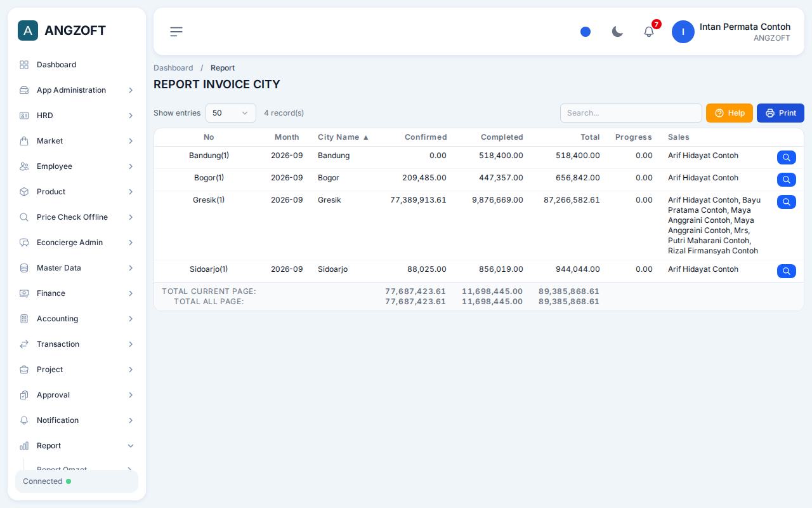
Task: Click the ANGZOFT logo icon
Action: [x=28, y=30]
